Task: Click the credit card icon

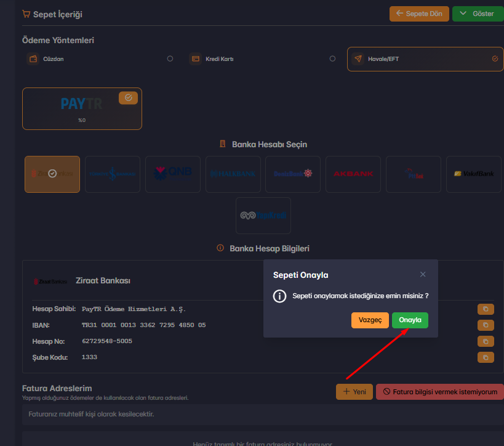Action: tap(195, 59)
